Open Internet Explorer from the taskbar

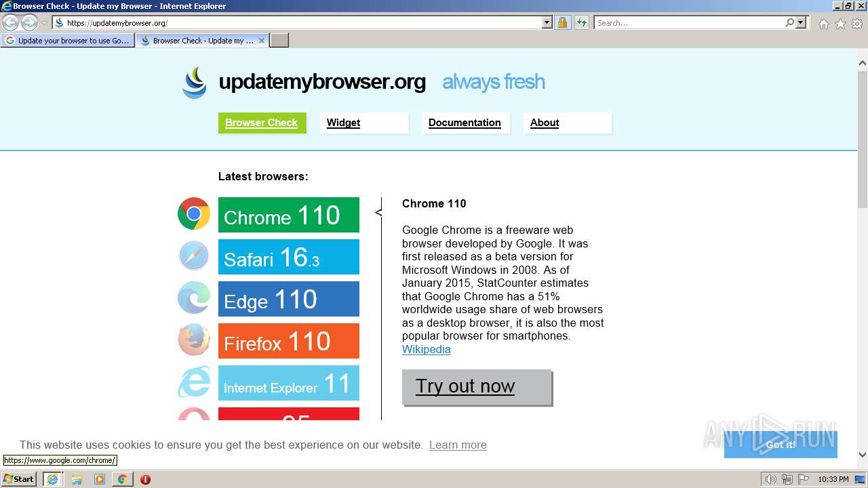pyautogui.click(x=53, y=479)
